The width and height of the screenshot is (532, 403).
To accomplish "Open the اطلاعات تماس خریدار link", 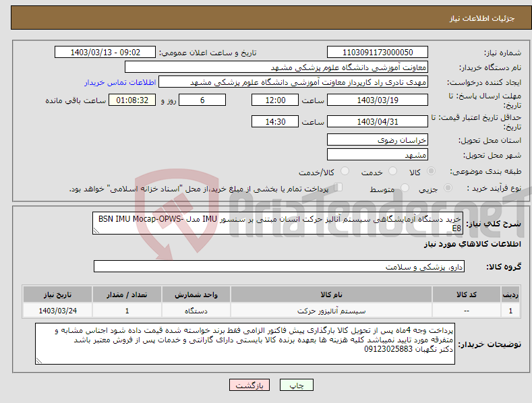I will (x=120, y=82).
